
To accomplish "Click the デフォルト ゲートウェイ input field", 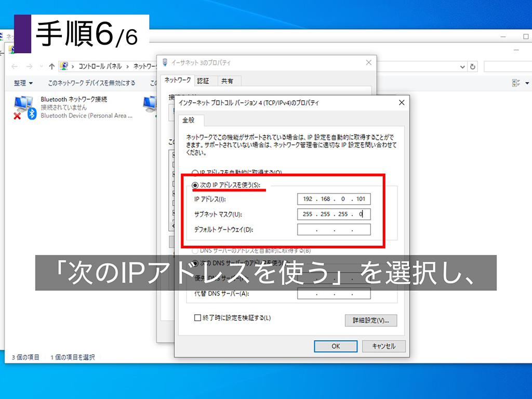I will [334, 229].
